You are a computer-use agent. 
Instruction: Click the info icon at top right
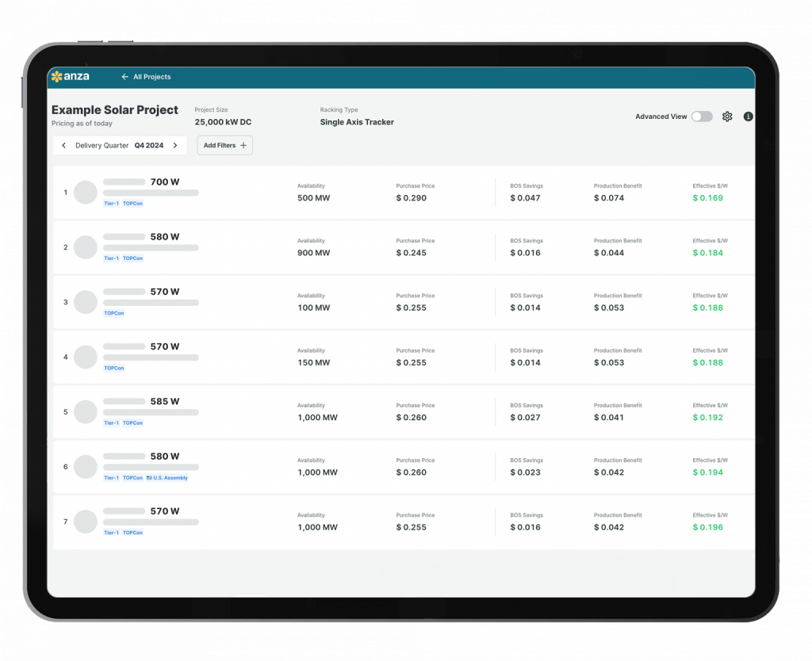[x=748, y=117]
